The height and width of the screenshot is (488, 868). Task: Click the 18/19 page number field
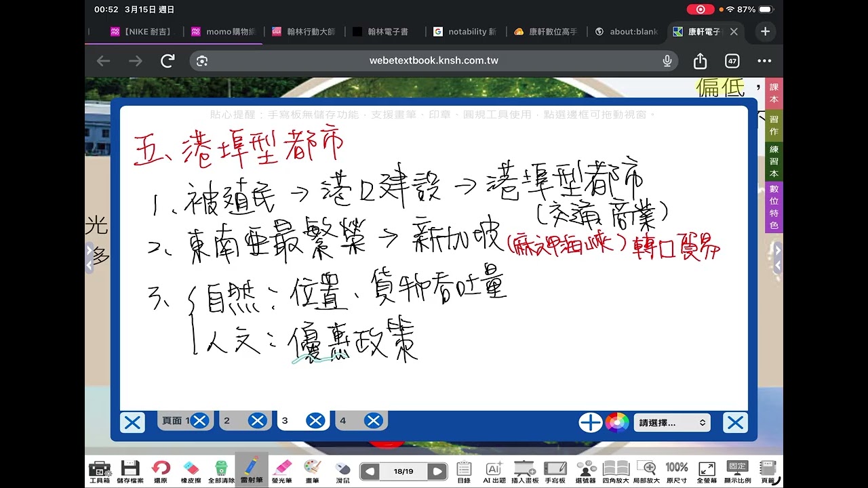click(403, 471)
